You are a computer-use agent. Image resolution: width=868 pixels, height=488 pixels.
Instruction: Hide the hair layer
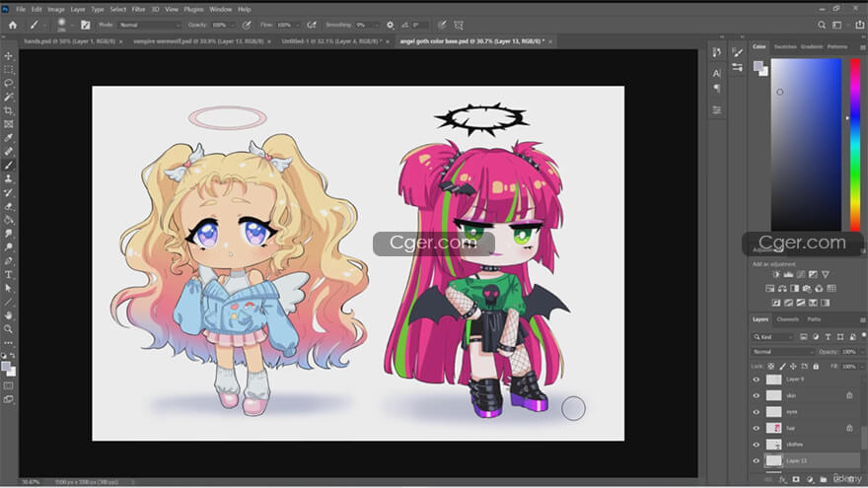point(757,428)
